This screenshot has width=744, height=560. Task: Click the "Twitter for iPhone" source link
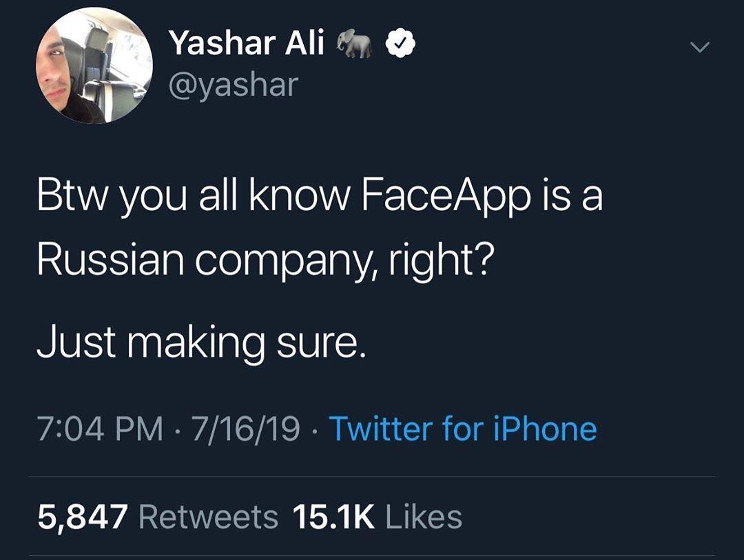(463, 428)
